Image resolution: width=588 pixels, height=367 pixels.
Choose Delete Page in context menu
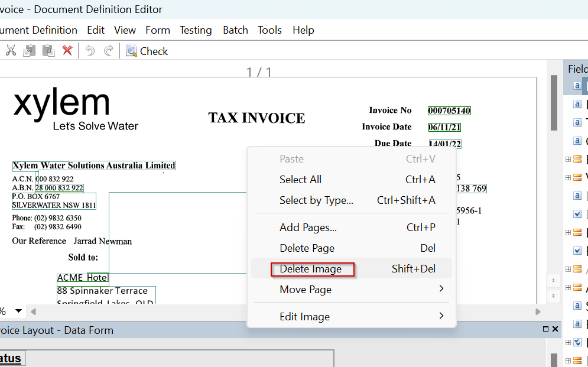click(352, 248)
